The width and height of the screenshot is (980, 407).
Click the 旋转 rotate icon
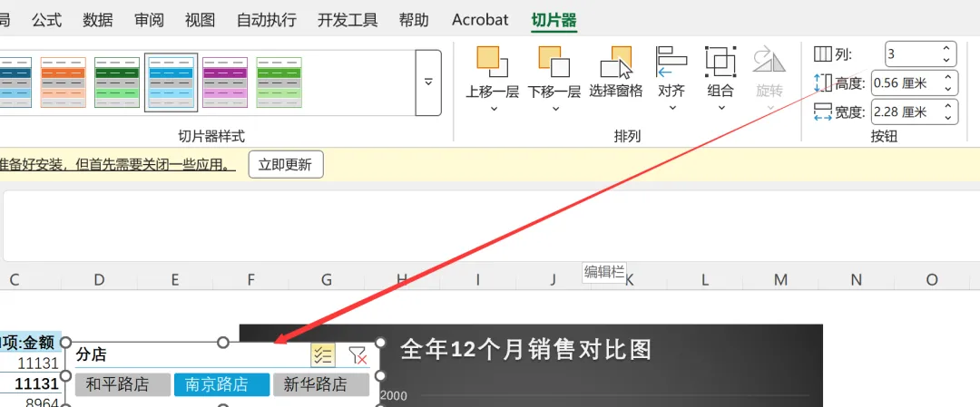point(769,62)
